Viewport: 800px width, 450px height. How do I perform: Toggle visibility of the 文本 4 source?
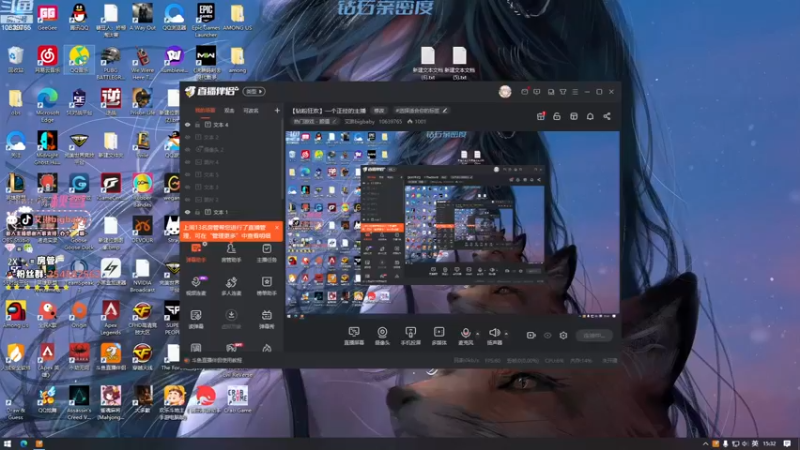(187, 124)
